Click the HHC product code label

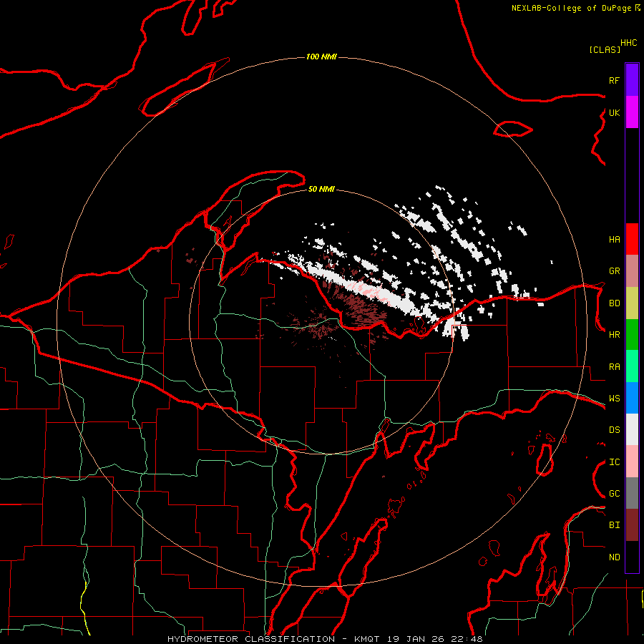[628, 43]
